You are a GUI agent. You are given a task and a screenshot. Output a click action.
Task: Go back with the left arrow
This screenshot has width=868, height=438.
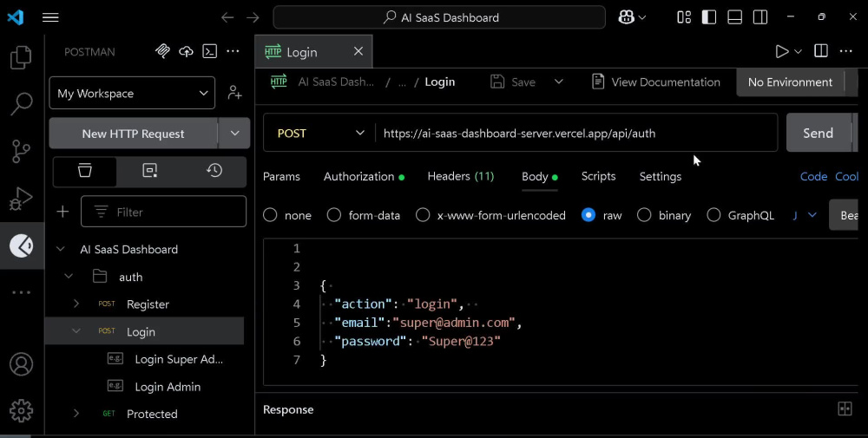pyautogui.click(x=227, y=17)
